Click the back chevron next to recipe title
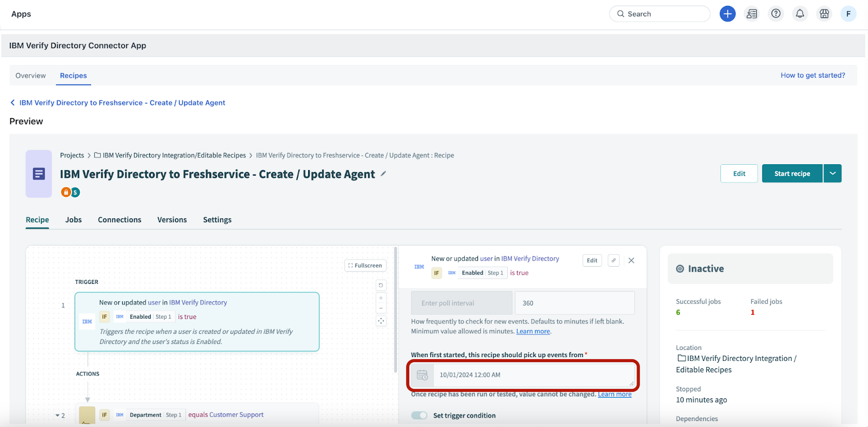Screen dimensions: 868x427 [12, 102]
